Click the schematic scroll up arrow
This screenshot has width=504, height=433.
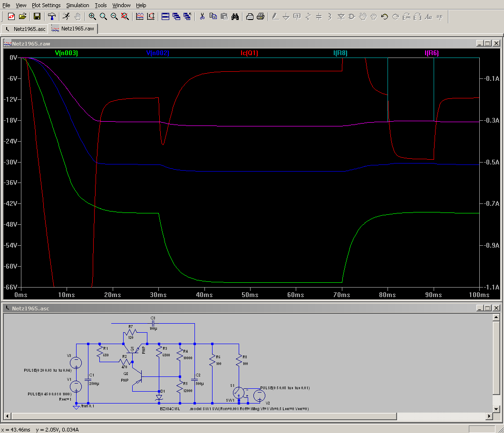pos(496,318)
